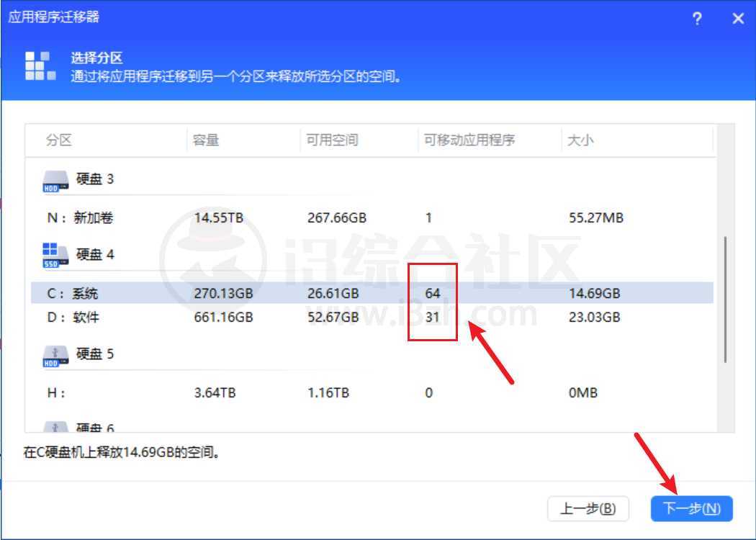756x540 pixels.
Task: Click the 硬盘 4 label
Action: (x=95, y=254)
